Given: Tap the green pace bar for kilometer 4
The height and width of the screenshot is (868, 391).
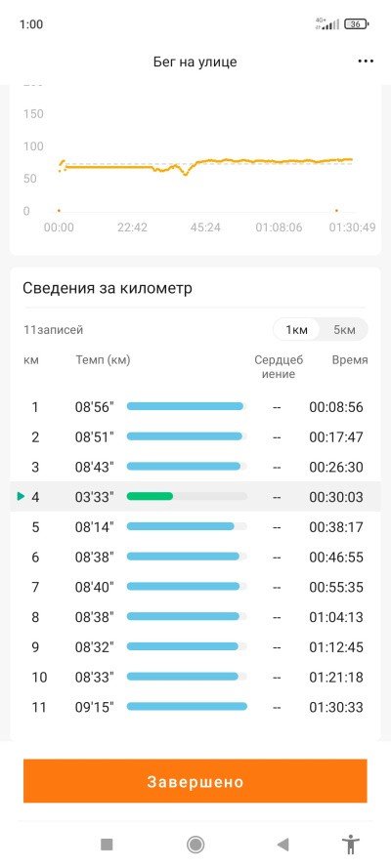Looking at the screenshot, I should [150, 497].
